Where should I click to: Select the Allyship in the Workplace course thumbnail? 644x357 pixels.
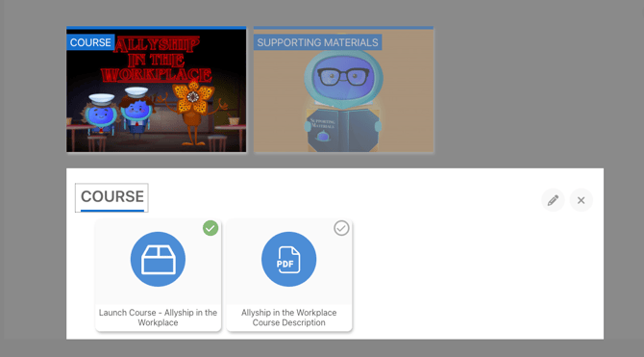pos(157,89)
